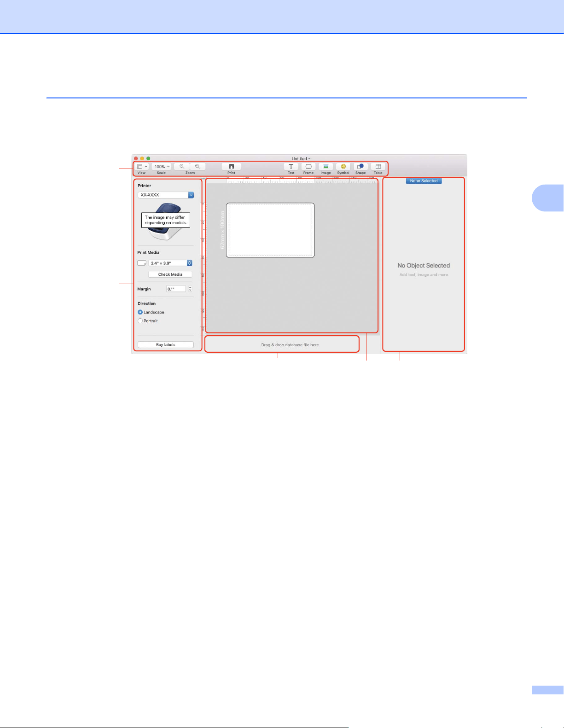Insert an Image object

point(326,167)
